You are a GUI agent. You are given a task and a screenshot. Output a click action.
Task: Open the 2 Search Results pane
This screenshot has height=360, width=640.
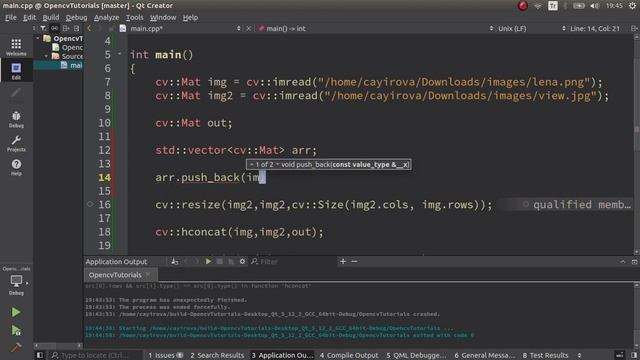[x=217, y=355]
